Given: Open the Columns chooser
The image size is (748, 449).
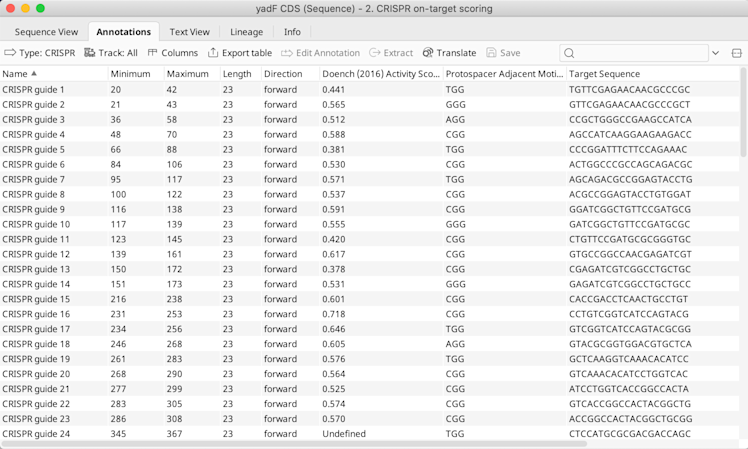Looking at the screenshot, I should (172, 53).
